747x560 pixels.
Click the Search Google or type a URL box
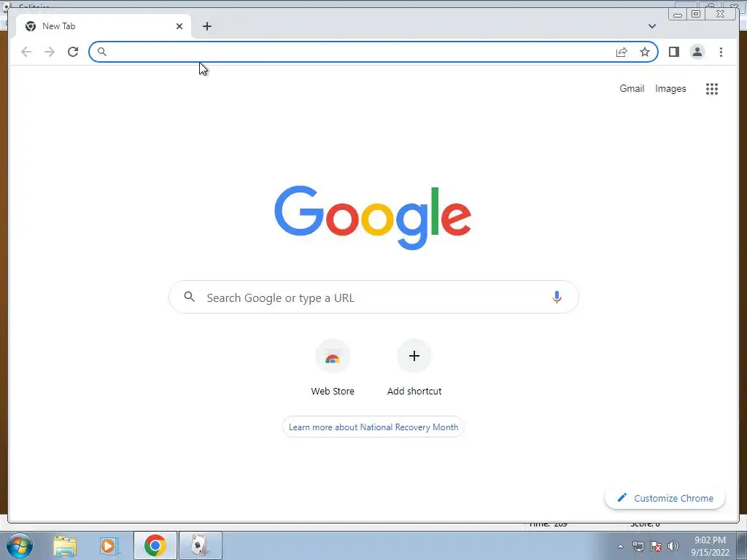click(x=373, y=297)
